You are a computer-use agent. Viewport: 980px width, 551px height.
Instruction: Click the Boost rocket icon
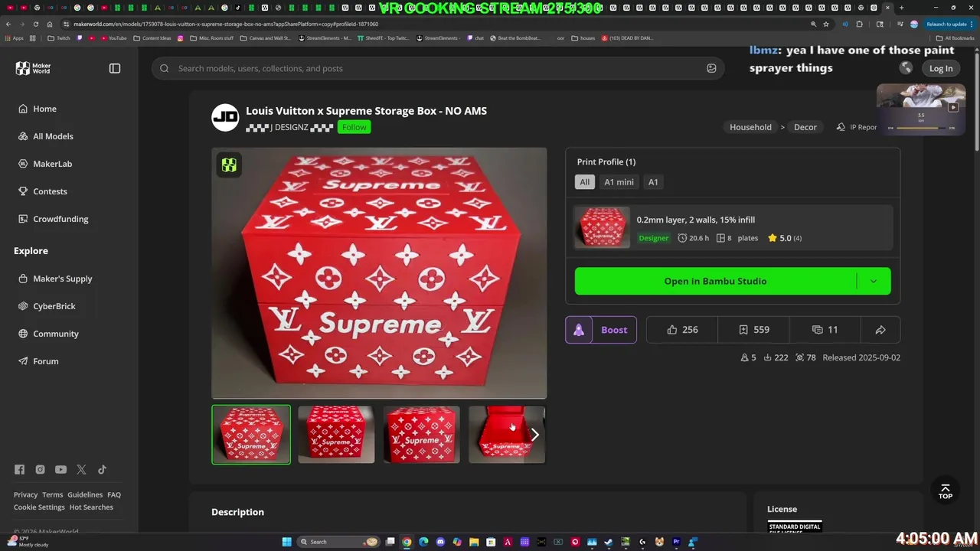pos(579,330)
